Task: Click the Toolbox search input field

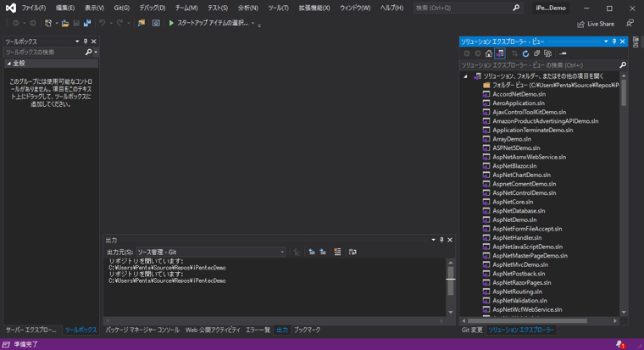Action: [x=43, y=53]
